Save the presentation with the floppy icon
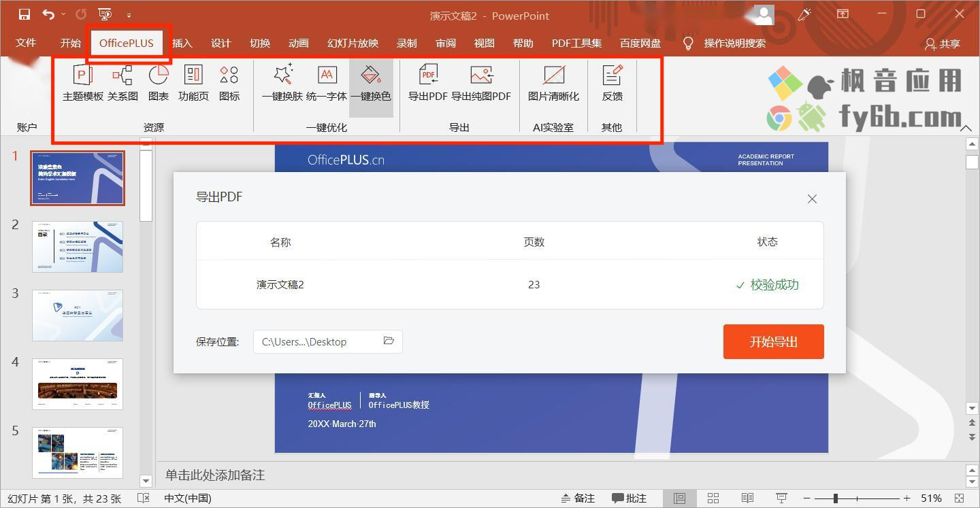Image resolution: width=980 pixels, height=508 pixels. pyautogui.click(x=24, y=14)
